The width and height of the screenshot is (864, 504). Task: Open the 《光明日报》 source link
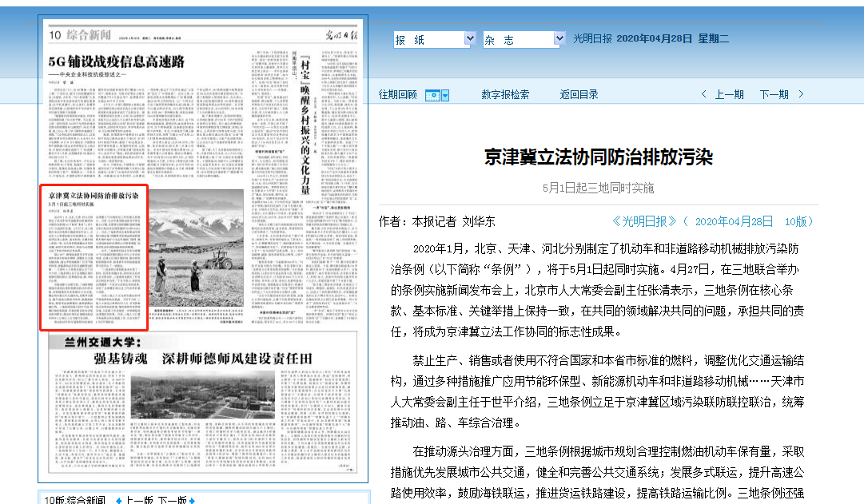[644, 221]
